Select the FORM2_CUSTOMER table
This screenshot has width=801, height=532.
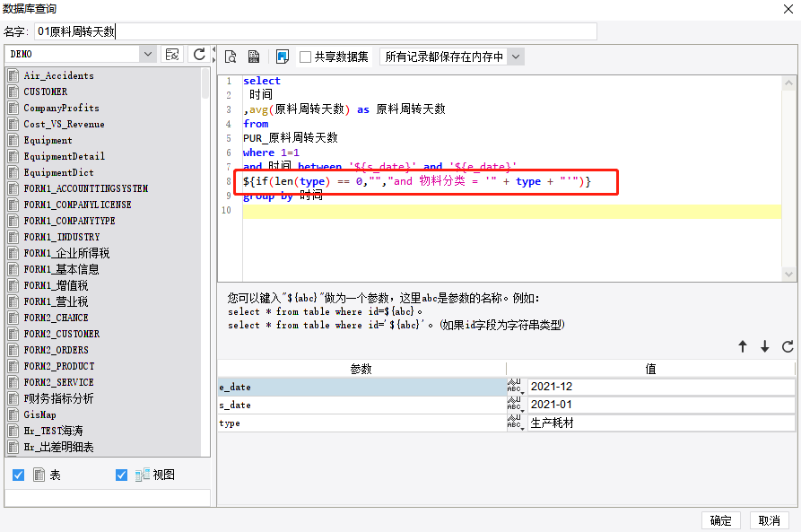click(62, 335)
